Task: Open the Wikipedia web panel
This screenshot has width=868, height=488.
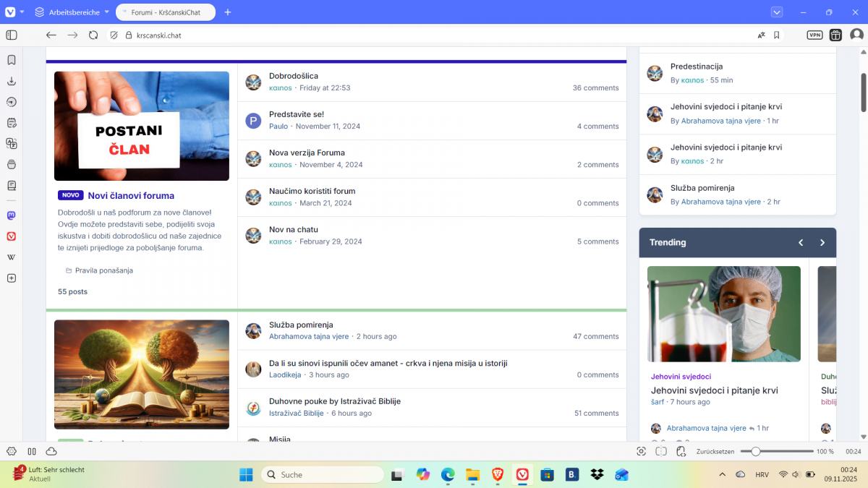Action: click(12, 257)
